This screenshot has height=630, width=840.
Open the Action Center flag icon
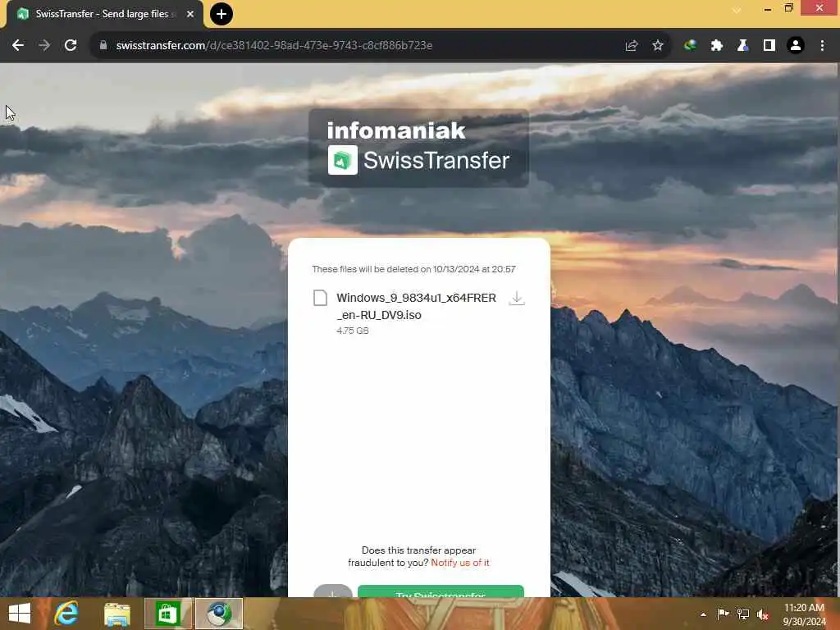pyautogui.click(x=723, y=614)
